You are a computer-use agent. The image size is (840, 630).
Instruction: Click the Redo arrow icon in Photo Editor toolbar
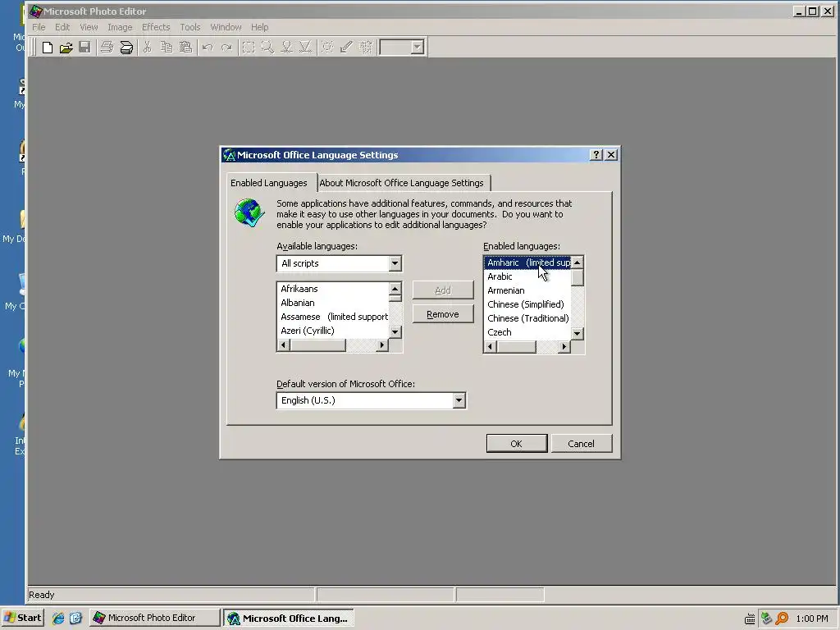pyautogui.click(x=226, y=48)
